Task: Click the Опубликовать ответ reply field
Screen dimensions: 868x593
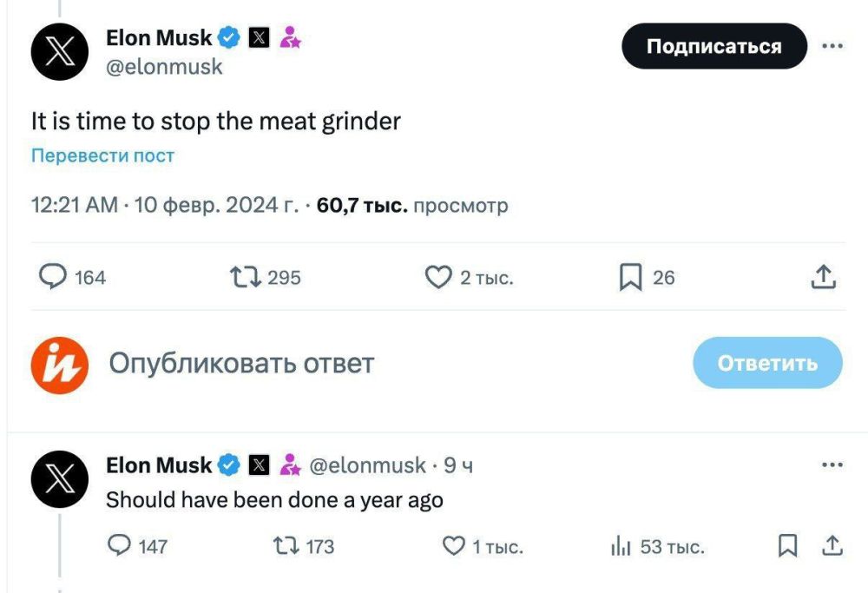Action: pos(240,365)
